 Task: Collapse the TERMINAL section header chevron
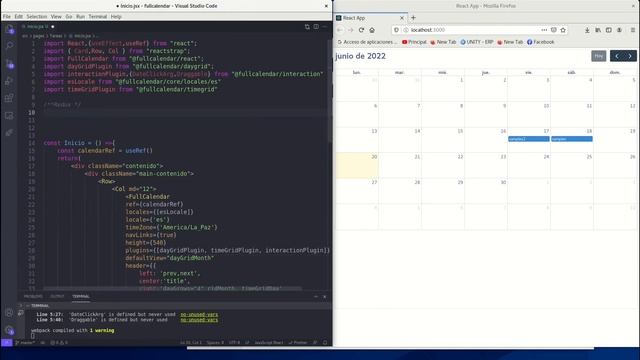[x=28, y=306]
